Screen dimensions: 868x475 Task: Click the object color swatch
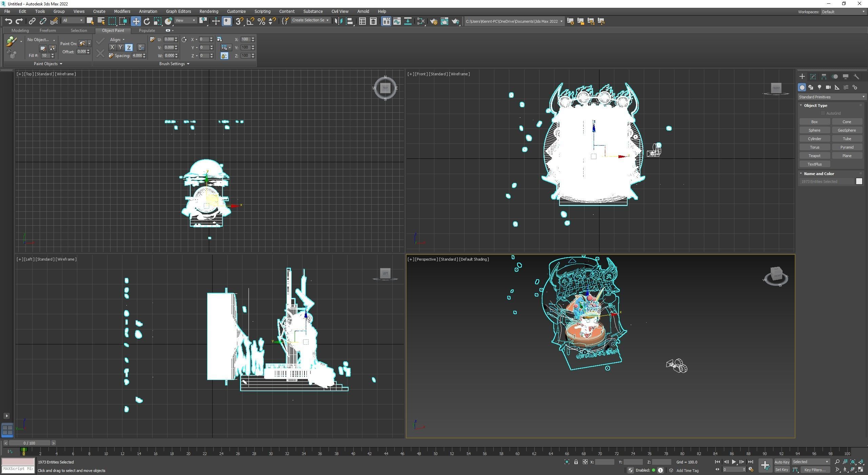859,182
